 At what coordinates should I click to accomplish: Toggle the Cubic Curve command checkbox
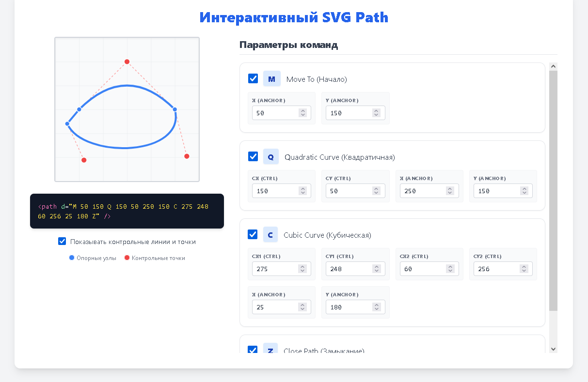[x=253, y=234]
